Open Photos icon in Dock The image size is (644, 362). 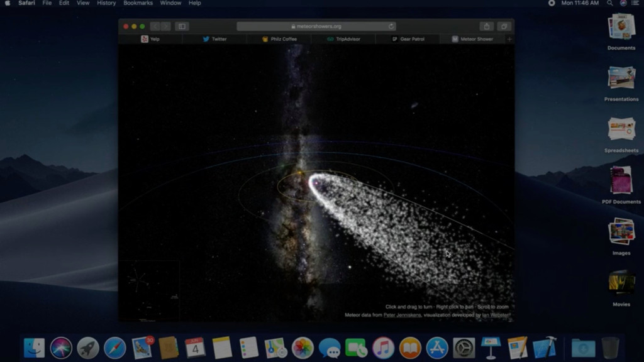coord(303,348)
